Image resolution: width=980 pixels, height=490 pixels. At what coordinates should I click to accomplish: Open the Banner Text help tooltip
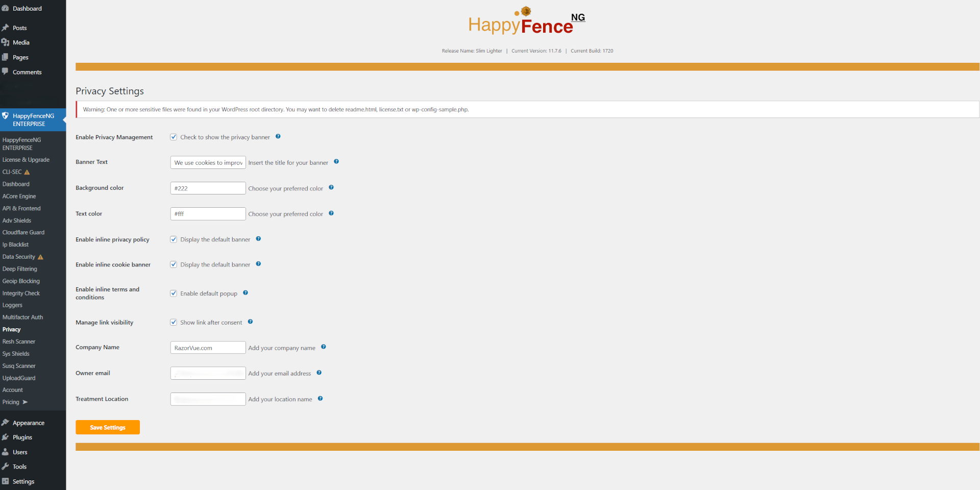[337, 161]
